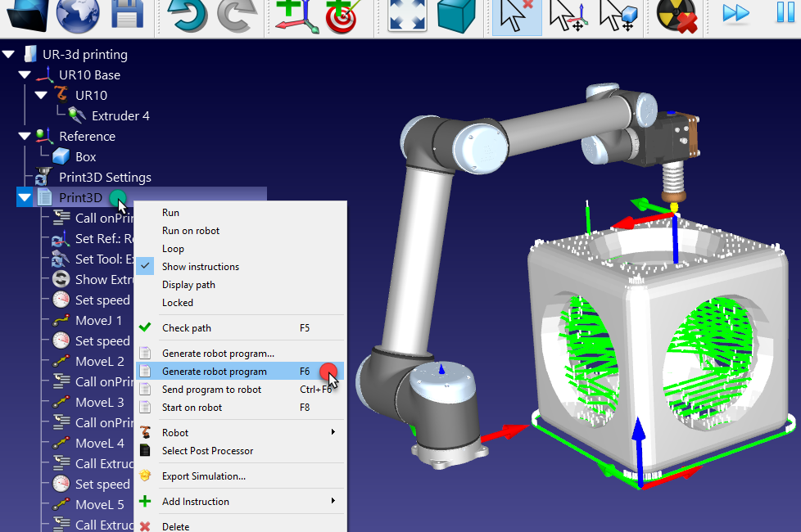Click the Fast simulation double-arrow icon
This screenshot has width=801, height=532.
pos(735,14)
